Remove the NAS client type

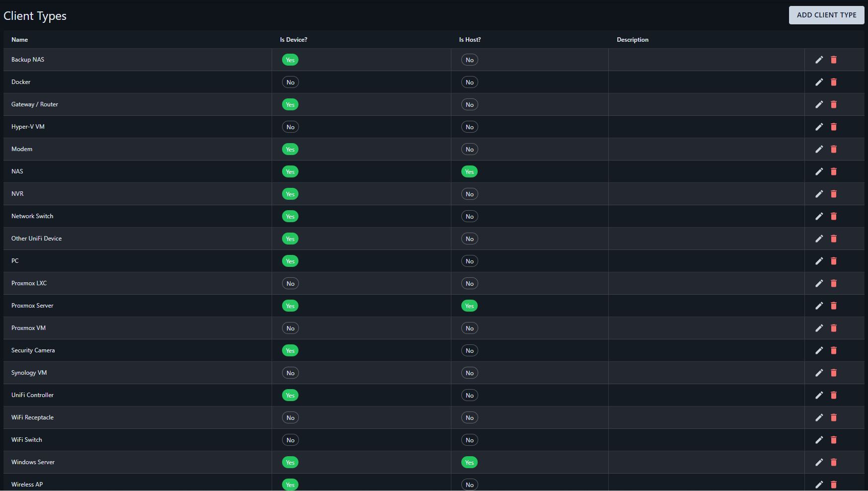[x=834, y=171]
